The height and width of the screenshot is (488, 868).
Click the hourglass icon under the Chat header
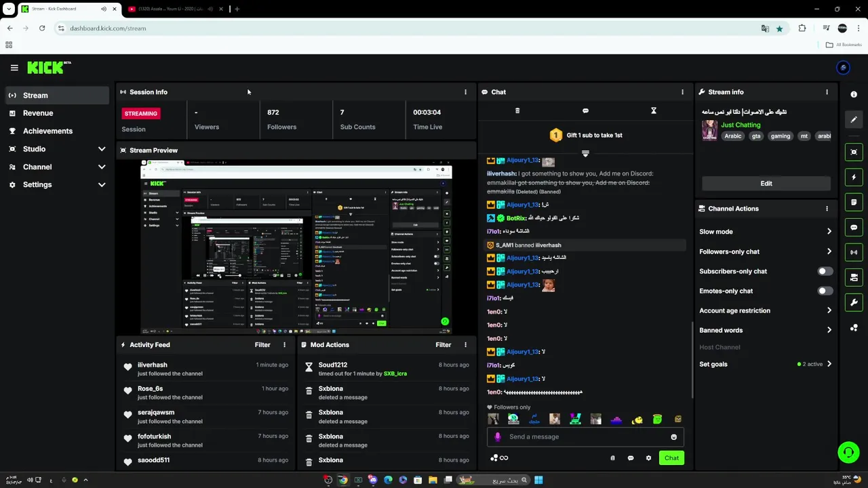coord(654,110)
